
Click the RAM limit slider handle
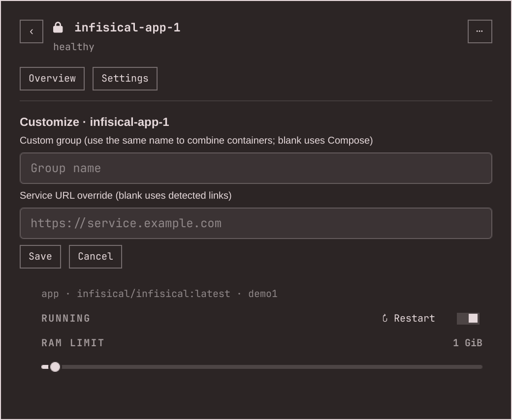coord(55,367)
